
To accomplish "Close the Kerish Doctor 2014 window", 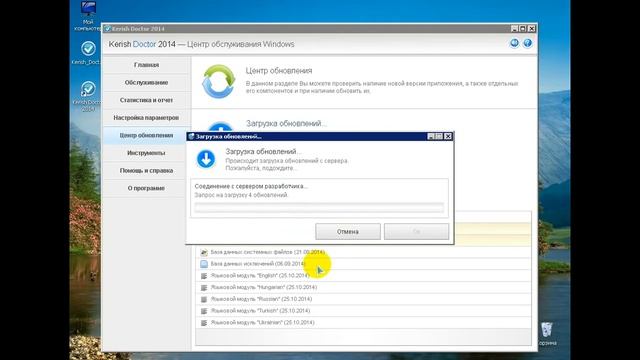I will point(531,29).
